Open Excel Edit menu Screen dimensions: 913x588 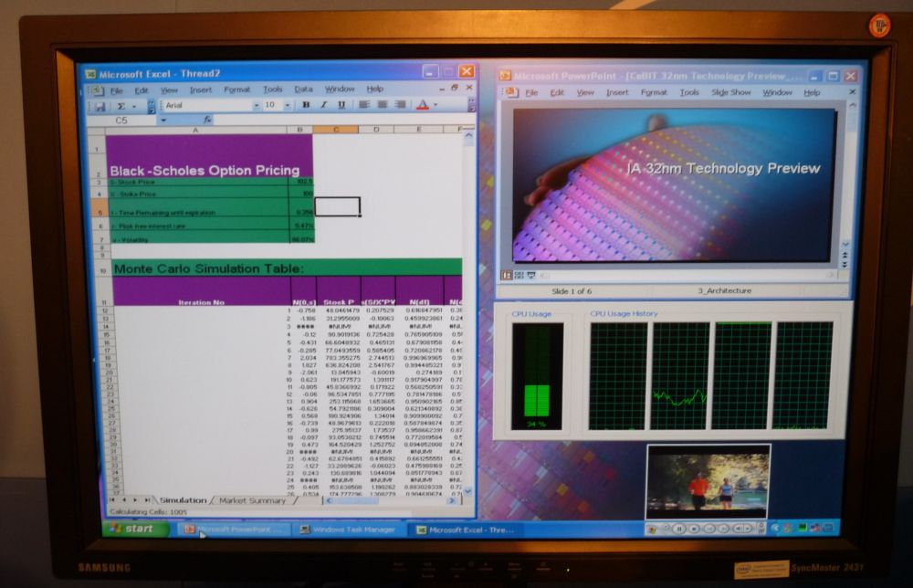pos(142,90)
